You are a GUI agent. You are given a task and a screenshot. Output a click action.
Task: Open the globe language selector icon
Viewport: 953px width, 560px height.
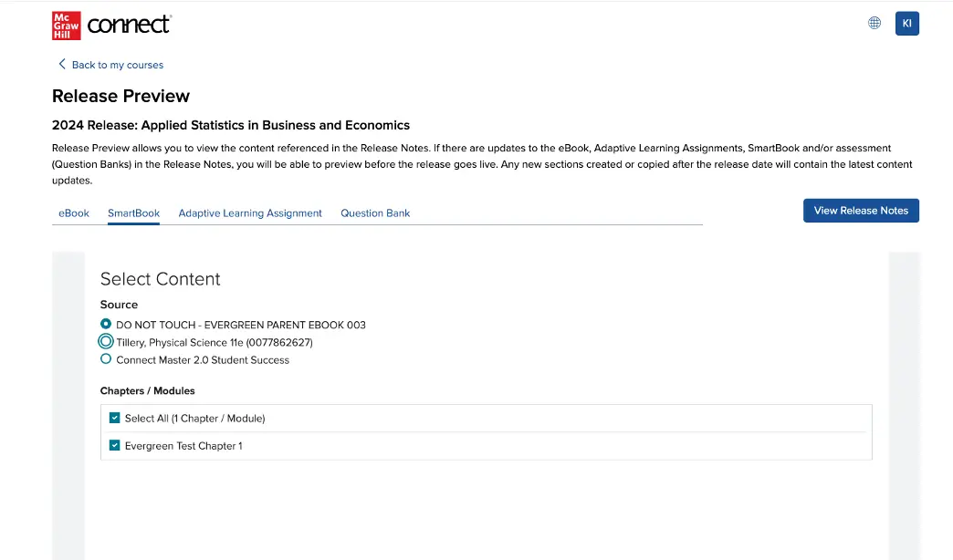coord(874,23)
